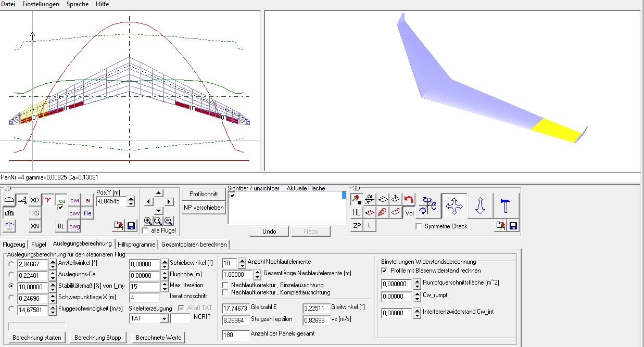Select the four-arrow pan tool in 3D panel
The image size is (644, 347).
tap(454, 205)
